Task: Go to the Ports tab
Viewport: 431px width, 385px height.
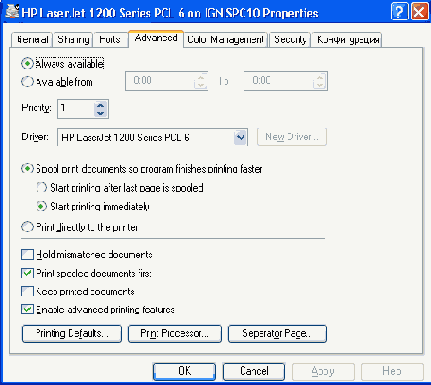Action: tap(110, 40)
